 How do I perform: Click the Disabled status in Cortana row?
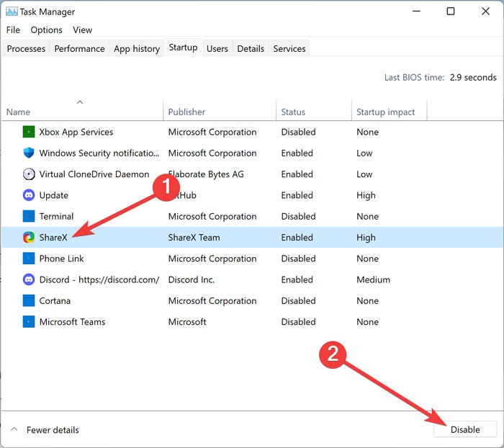tap(298, 300)
